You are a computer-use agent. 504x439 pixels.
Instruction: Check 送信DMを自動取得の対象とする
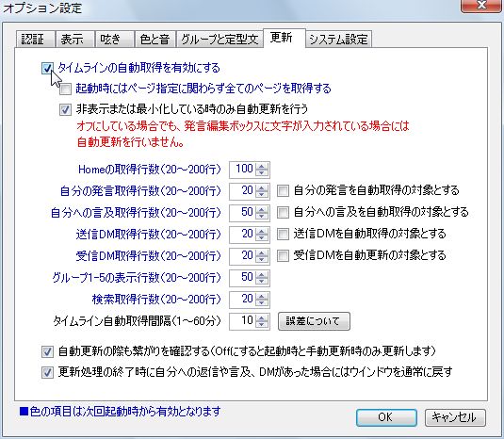(x=283, y=234)
